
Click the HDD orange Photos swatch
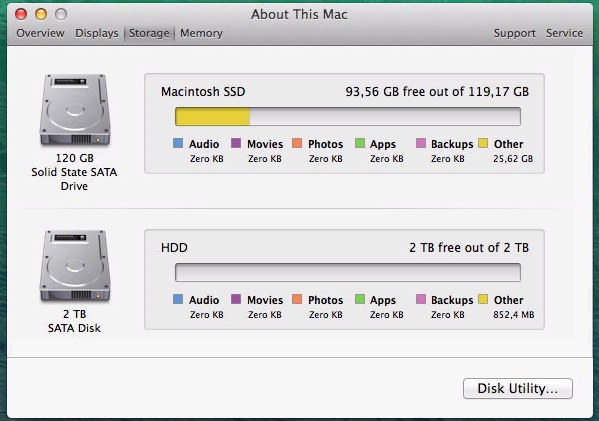(297, 299)
